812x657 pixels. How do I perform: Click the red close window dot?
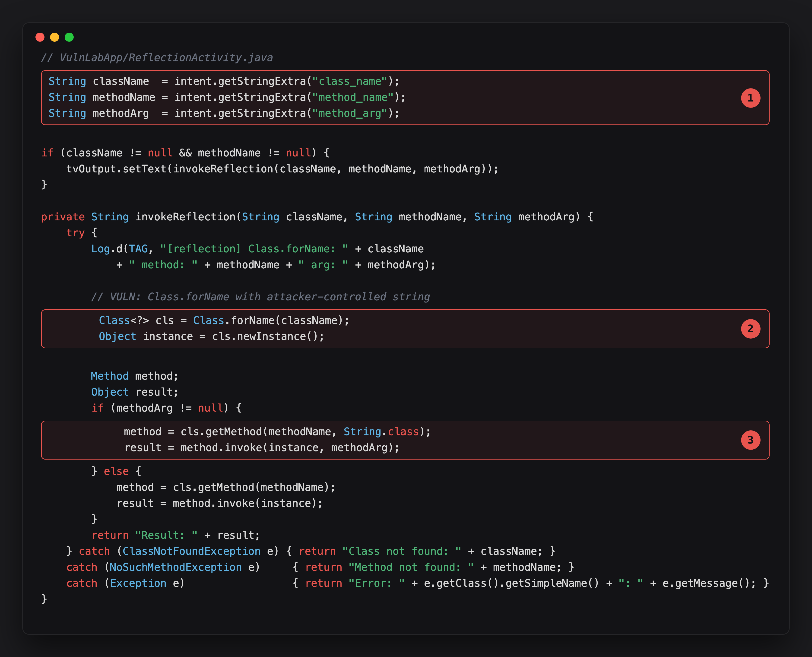click(40, 37)
